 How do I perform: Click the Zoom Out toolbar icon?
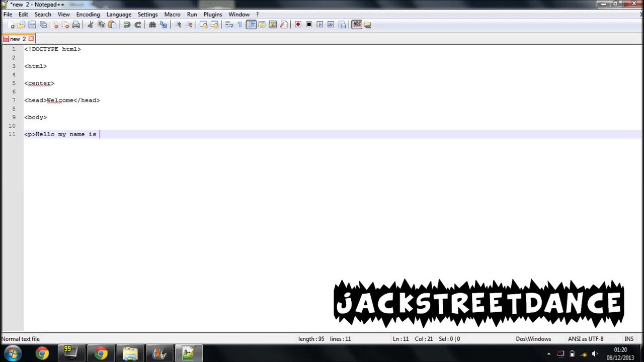pyautogui.click(x=189, y=25)
